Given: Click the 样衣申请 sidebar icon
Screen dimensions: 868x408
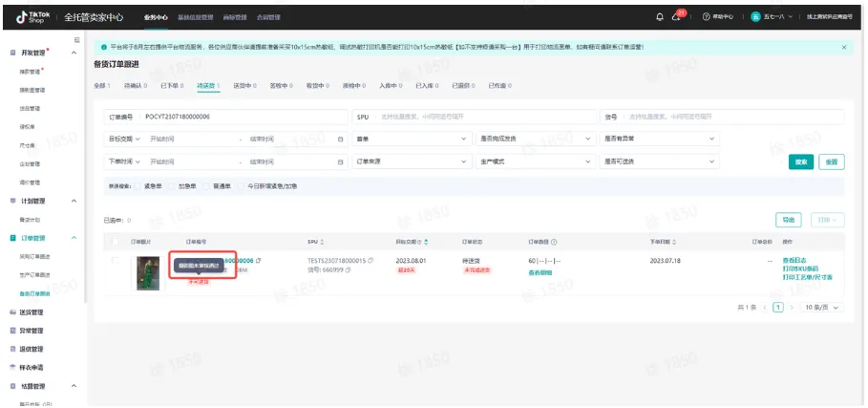Looking at the screenshot, I should [12, 368].
